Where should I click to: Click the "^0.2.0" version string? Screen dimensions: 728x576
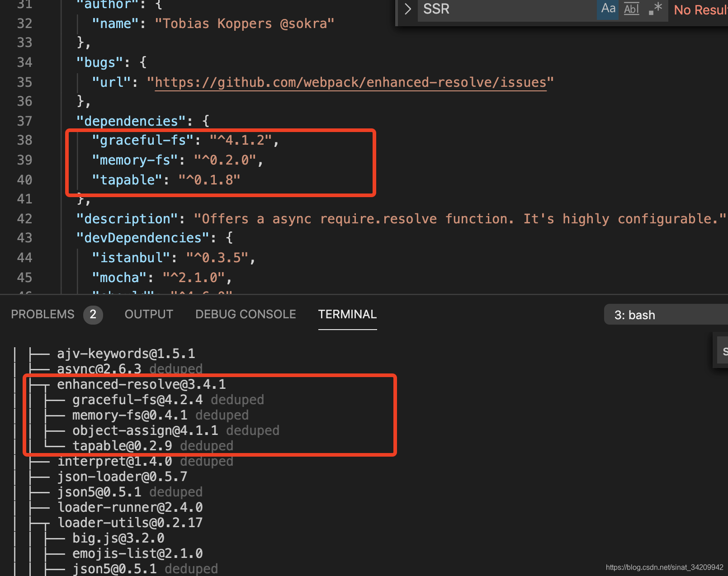[x=225, y=161]
